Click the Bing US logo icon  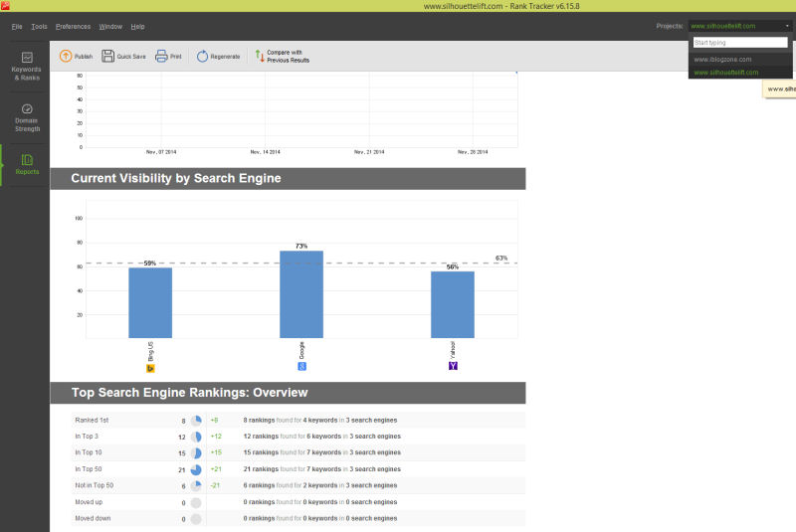point(150,368)
